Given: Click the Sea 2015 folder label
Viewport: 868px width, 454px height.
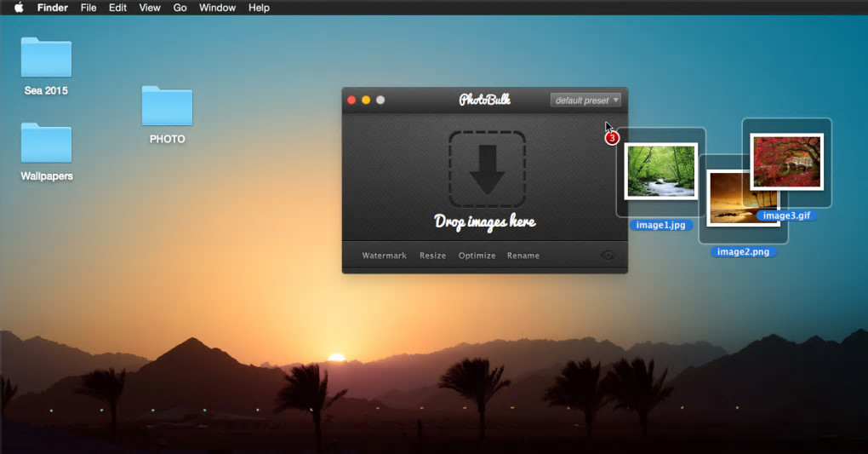Looking at the screenshot, I should 46,90.
